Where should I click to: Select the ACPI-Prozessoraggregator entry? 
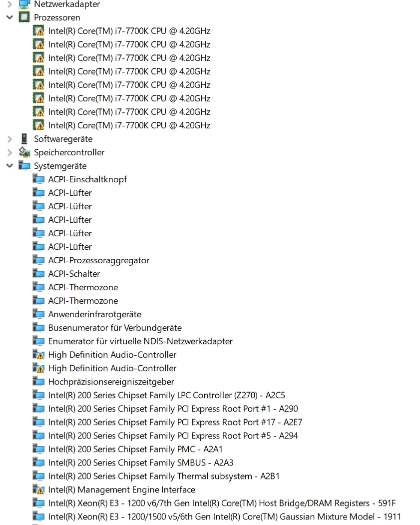tap(99, 260)
